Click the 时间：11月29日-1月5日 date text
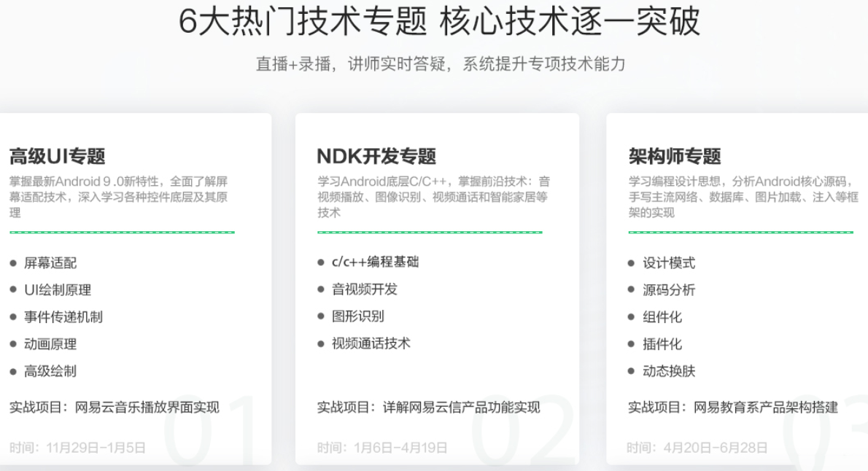 77,448
